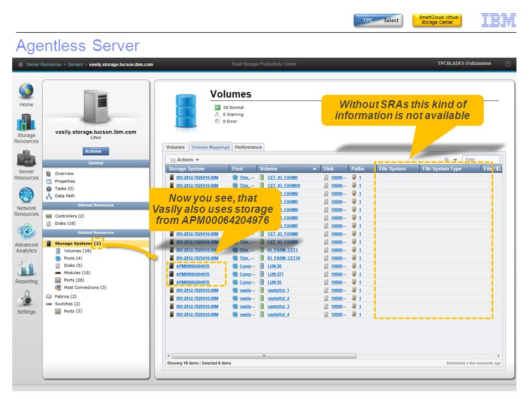Image resolution: width=532 pixels, height=399 pixels.
Task: Open Server Resources in sidebar
Action: pyautogui.click(x=26, y=165)
